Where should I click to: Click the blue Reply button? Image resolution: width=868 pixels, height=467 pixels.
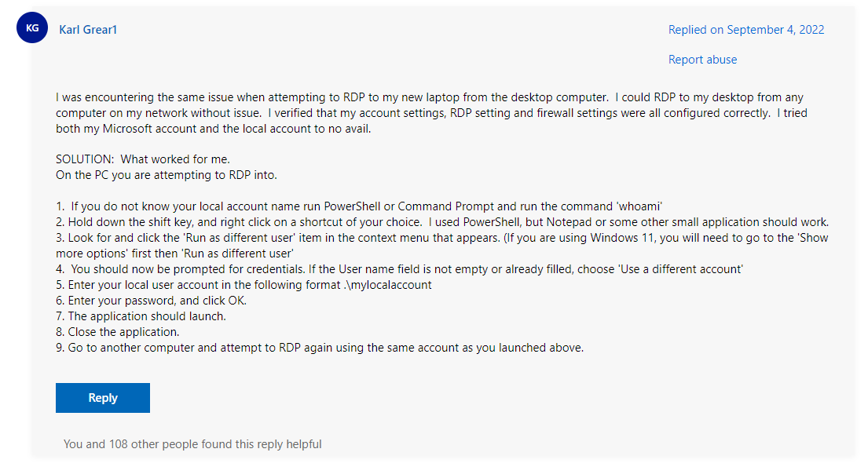(103, 398)
